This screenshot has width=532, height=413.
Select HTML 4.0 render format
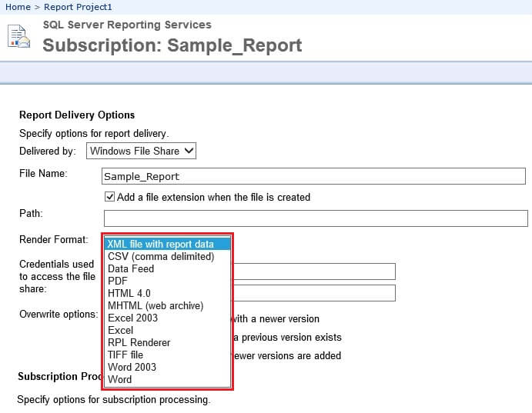[129, 294]
